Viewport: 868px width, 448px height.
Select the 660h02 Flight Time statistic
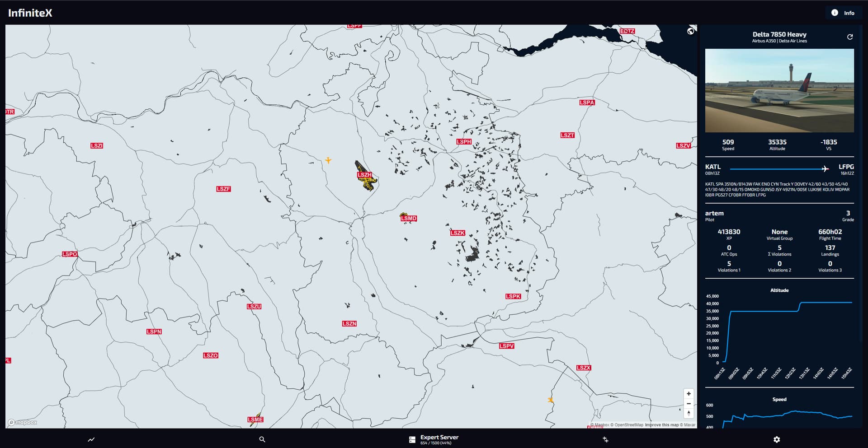pyautogui.click(x=830, y=232)
